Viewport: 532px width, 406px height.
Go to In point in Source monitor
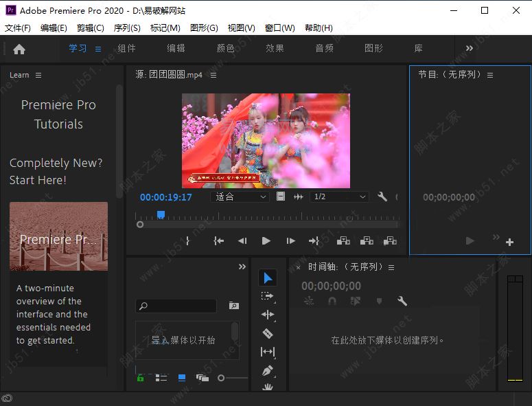pyautogui.click(x=218, y=241)
